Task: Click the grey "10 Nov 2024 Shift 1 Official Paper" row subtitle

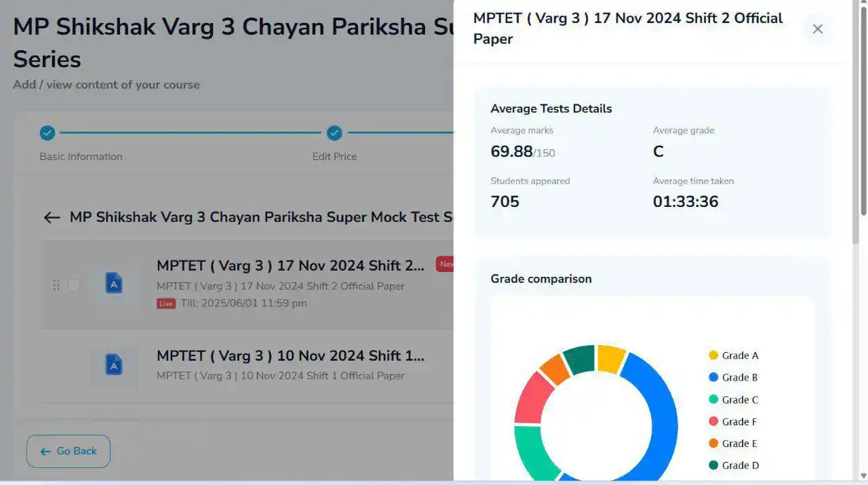Action: (x=281, y=376)
